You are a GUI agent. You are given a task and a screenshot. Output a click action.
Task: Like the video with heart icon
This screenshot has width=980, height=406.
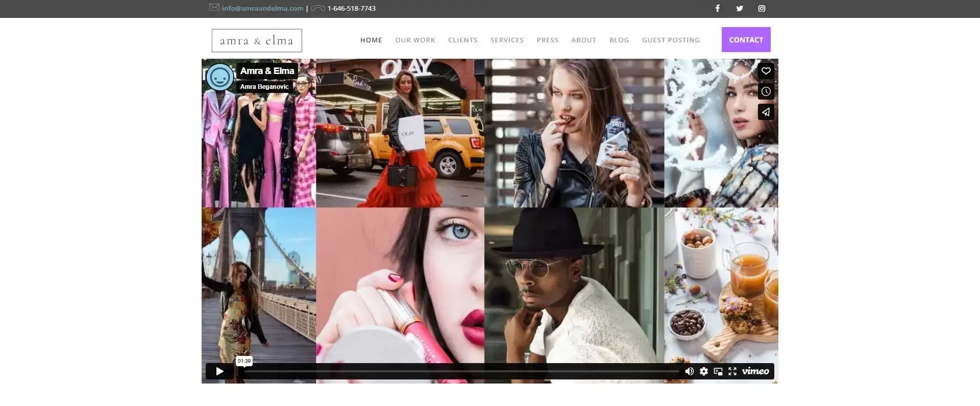pos(766,71)
